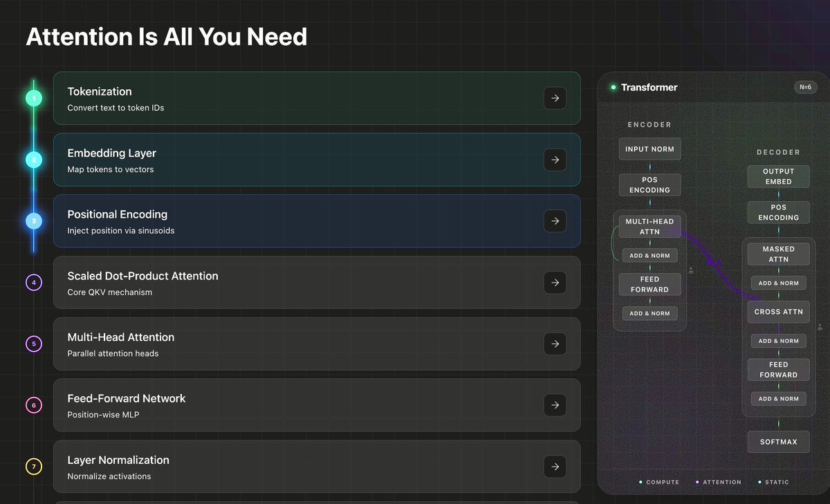
Task: Select the encoder POS ENCODING block
Action: [649, 185]
